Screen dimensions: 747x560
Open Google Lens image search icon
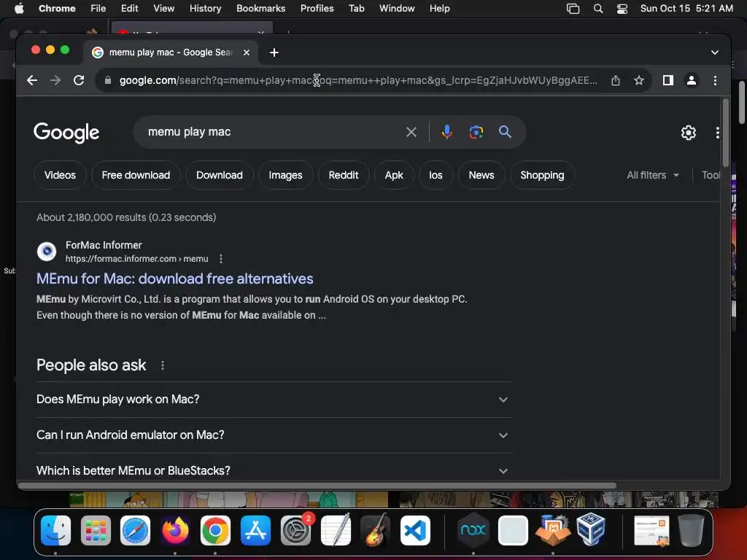point(476,132)
